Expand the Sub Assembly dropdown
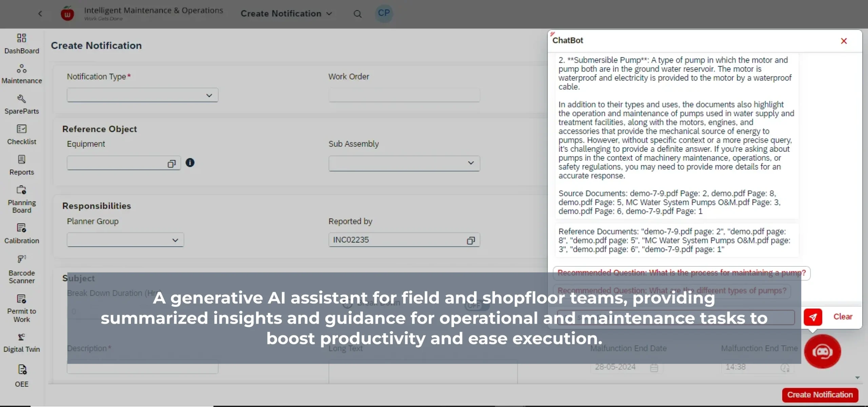The image size is (868, 407). pos(471,162)
